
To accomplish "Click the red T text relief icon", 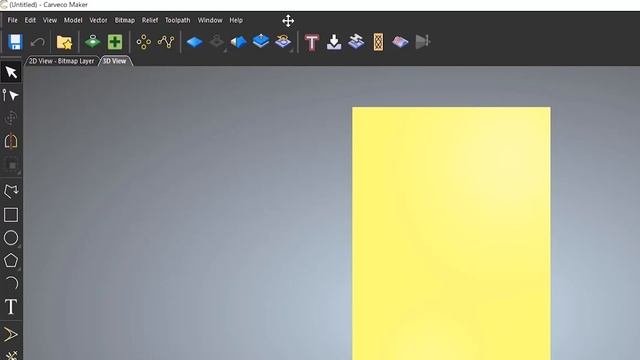I will pyautogui.click(x=312, y=42).
